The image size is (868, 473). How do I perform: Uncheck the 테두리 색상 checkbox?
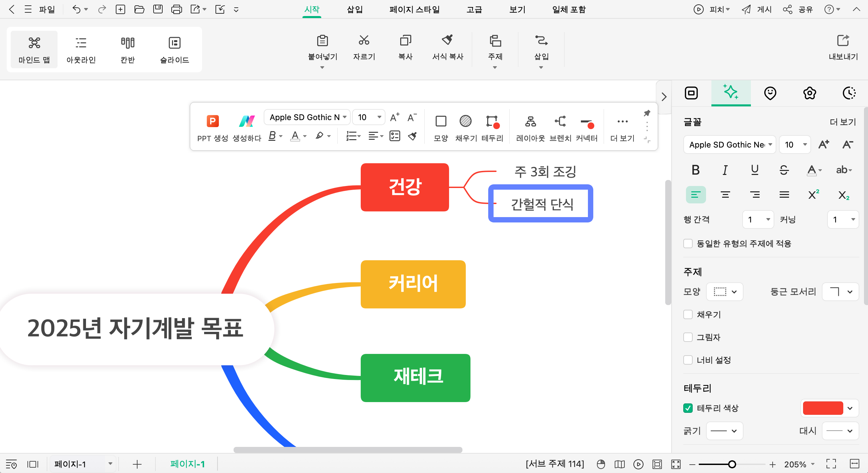click(x=688, y=408)
